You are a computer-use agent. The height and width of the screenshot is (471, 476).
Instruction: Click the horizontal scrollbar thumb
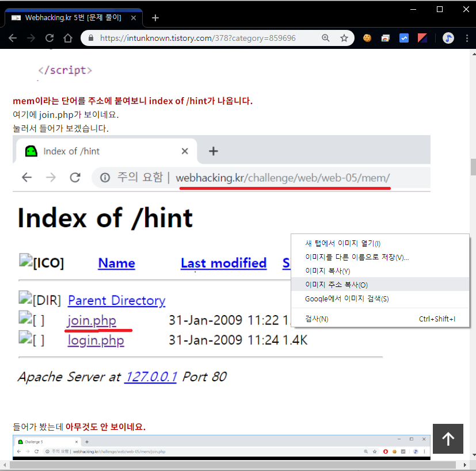(233, 465)
